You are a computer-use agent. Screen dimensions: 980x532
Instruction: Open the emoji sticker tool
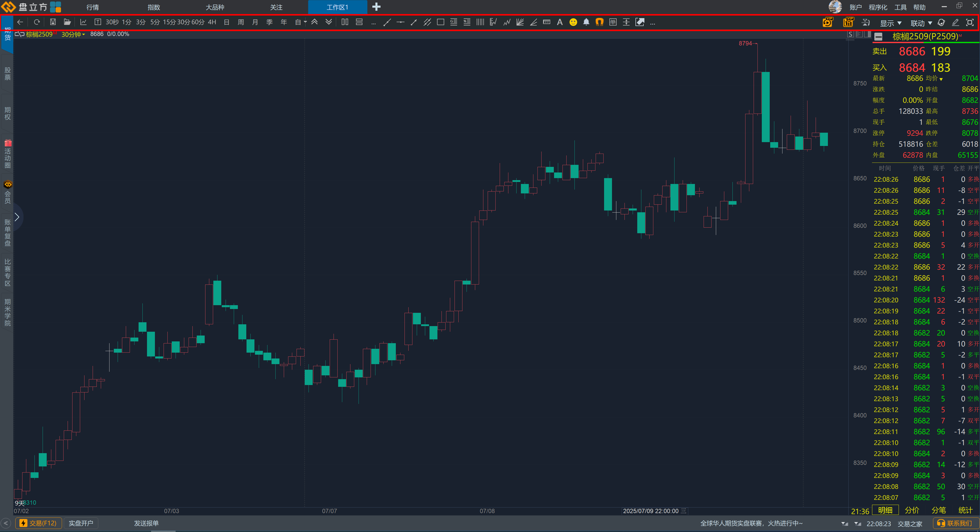[x=573, y=22]
